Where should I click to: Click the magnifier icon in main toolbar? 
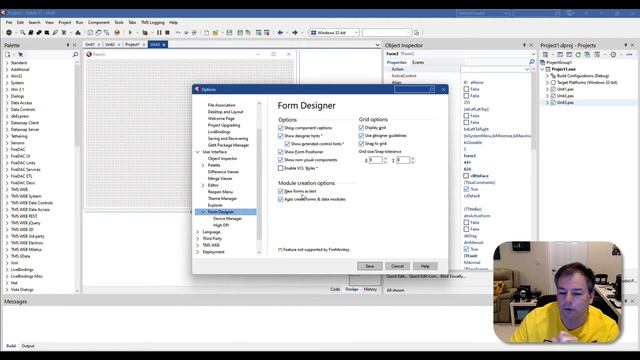click(x=22, y=33)
